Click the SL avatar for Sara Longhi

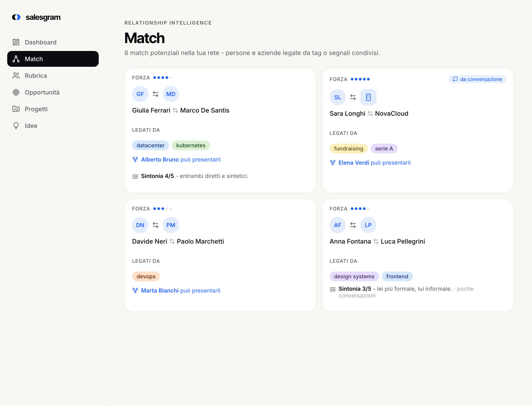[338, 97]
